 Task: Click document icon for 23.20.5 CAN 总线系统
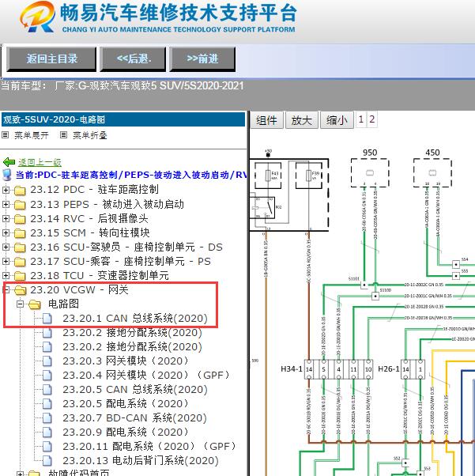click(47, 390)
